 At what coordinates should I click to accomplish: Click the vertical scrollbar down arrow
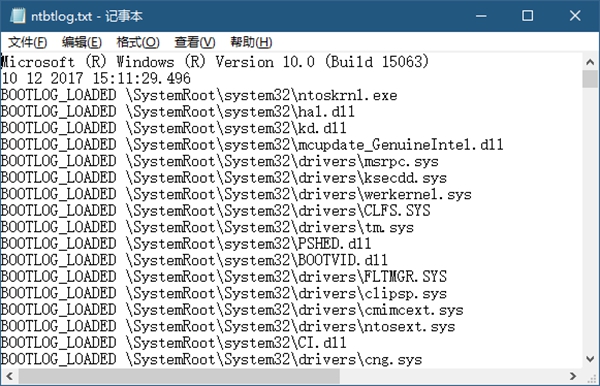coord(590,359)
